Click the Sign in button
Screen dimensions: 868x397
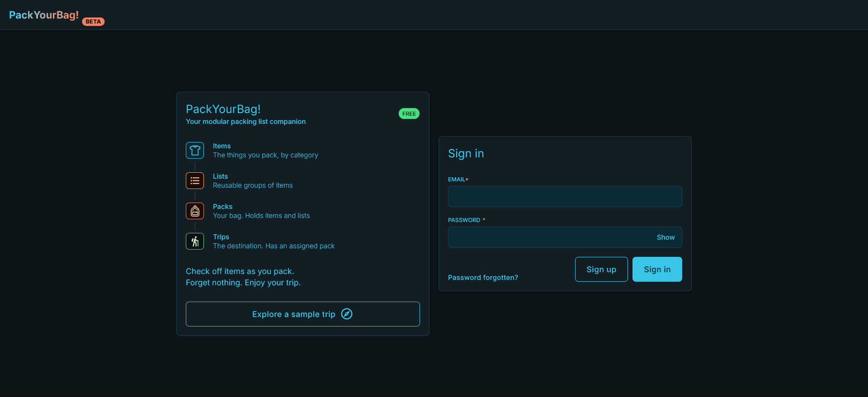tap(657, 269)
